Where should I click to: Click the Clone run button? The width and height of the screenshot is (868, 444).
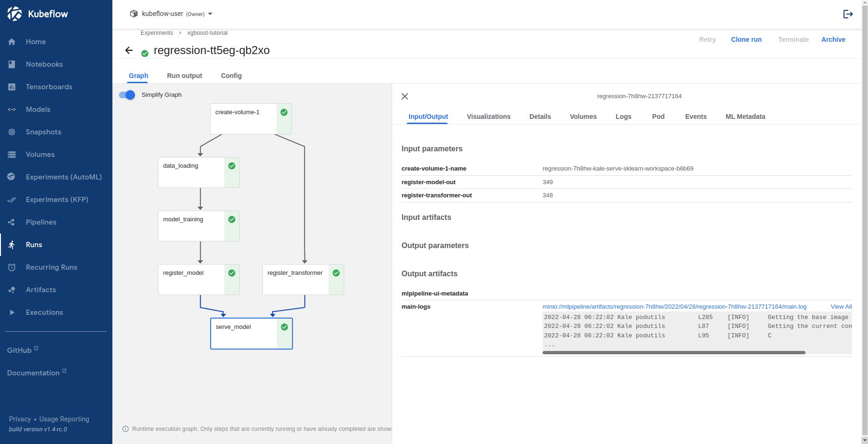[x=746, y=39]
